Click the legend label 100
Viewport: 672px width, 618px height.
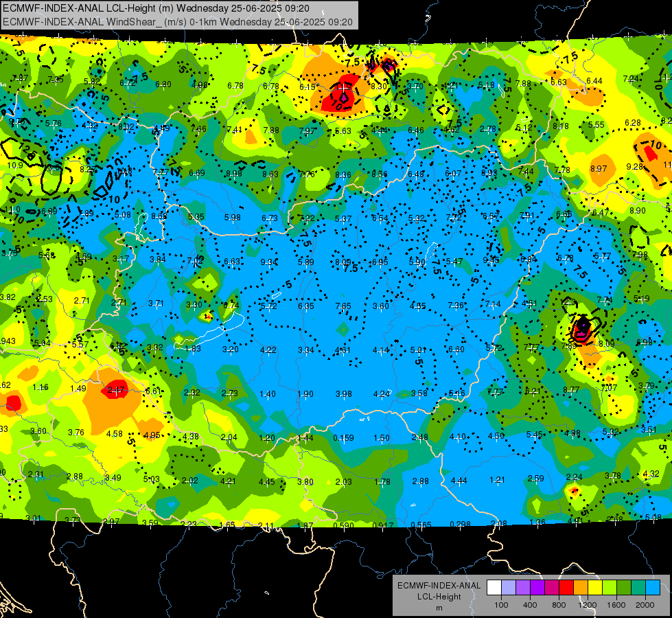pos(502,605)
